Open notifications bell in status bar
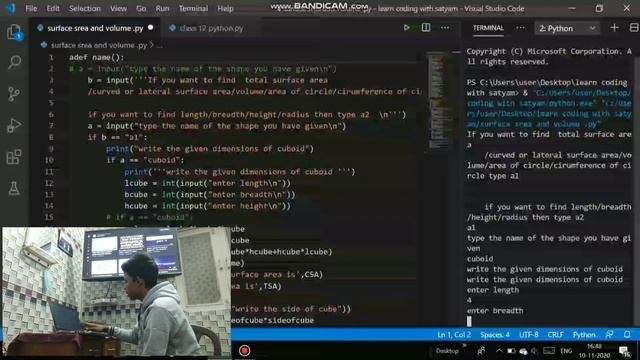640x360 pixels. (627, 334)
